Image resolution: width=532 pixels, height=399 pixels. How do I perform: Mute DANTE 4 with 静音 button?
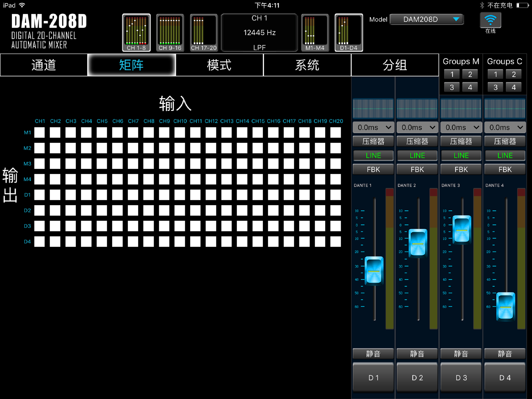(x=505, y=354)
